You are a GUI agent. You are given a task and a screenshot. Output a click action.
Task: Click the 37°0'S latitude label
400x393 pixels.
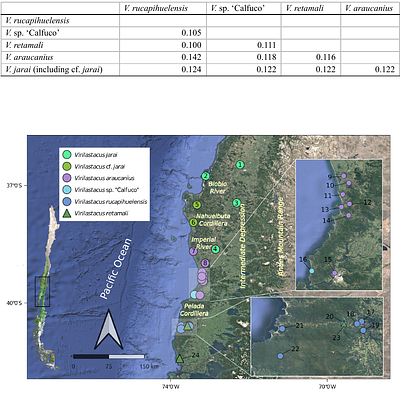tap(14, 185)
